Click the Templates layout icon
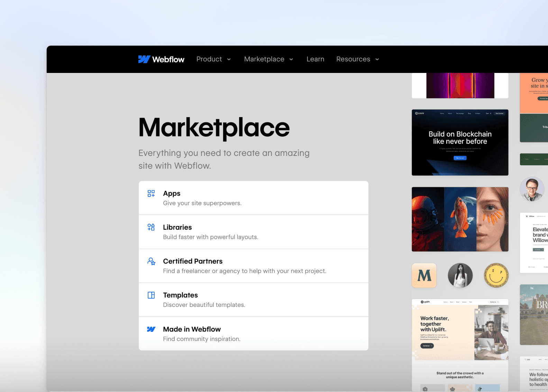Viewport: 548px width, 392px height. (151, 295)
